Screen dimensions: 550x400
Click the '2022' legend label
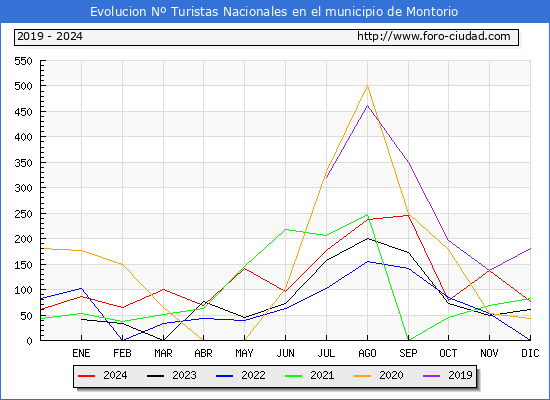(253, 375)
